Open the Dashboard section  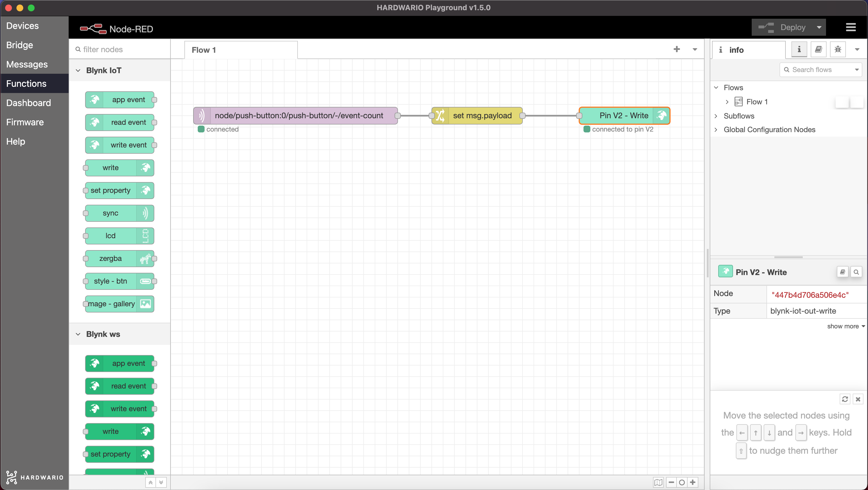pyautogui.click(x=34, y=103)
